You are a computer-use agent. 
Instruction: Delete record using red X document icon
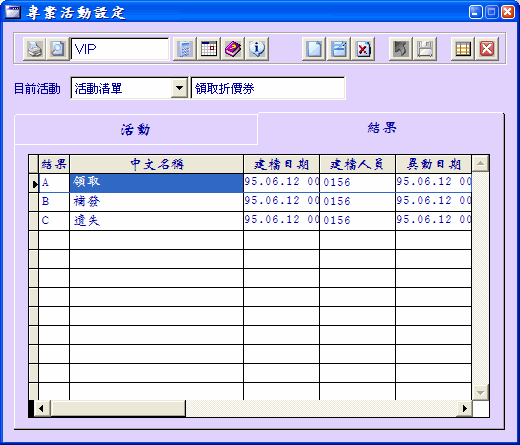coord(363,49)
